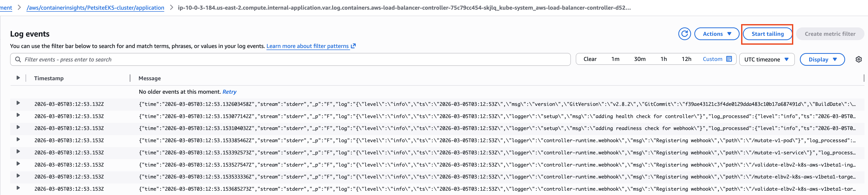Click message with path /mutate-v1-pod
The width and height of the screenshot is (868, 195).
pos(497,140)
